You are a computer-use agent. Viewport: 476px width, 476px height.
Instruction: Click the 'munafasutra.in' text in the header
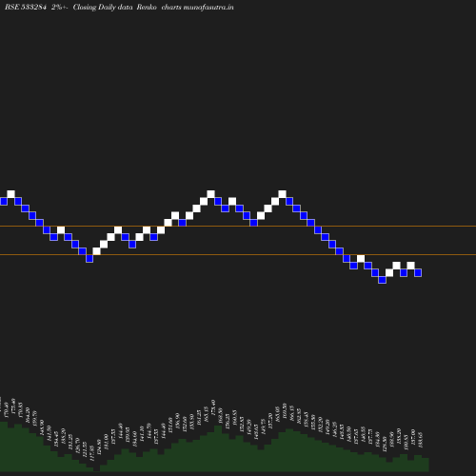208,7
